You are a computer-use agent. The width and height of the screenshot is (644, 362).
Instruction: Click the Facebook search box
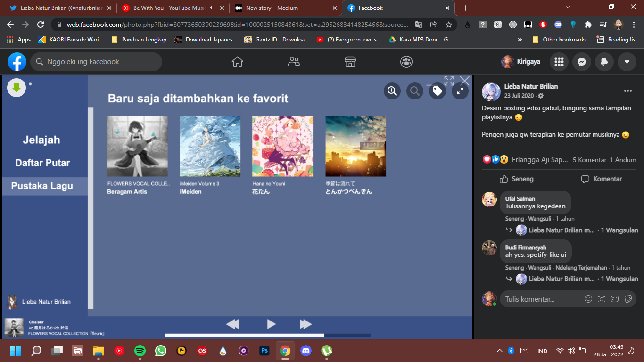tap(96, 62)
